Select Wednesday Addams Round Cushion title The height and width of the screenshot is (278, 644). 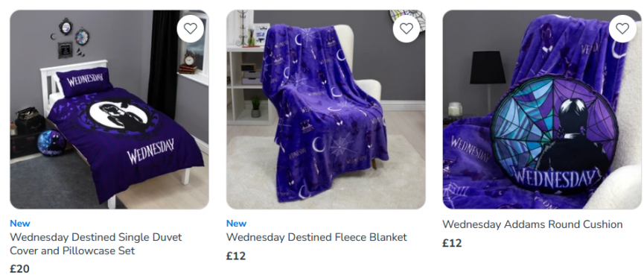[x=532, y=224]
